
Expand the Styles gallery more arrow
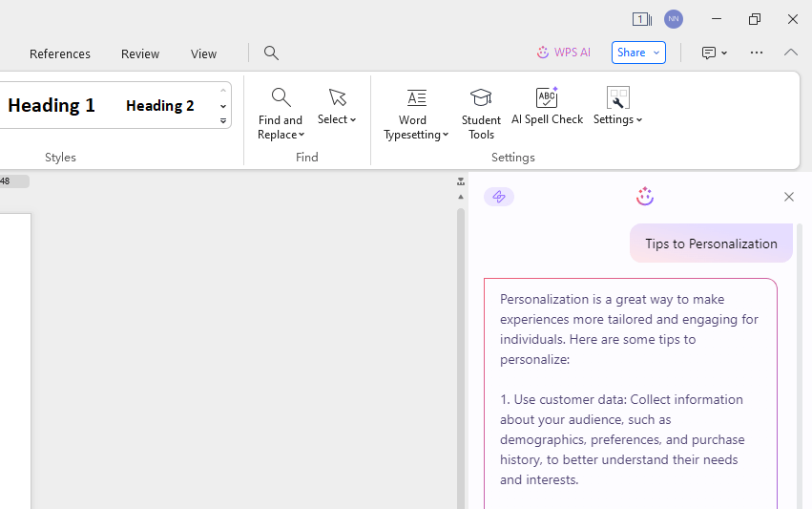coord(223,121)
